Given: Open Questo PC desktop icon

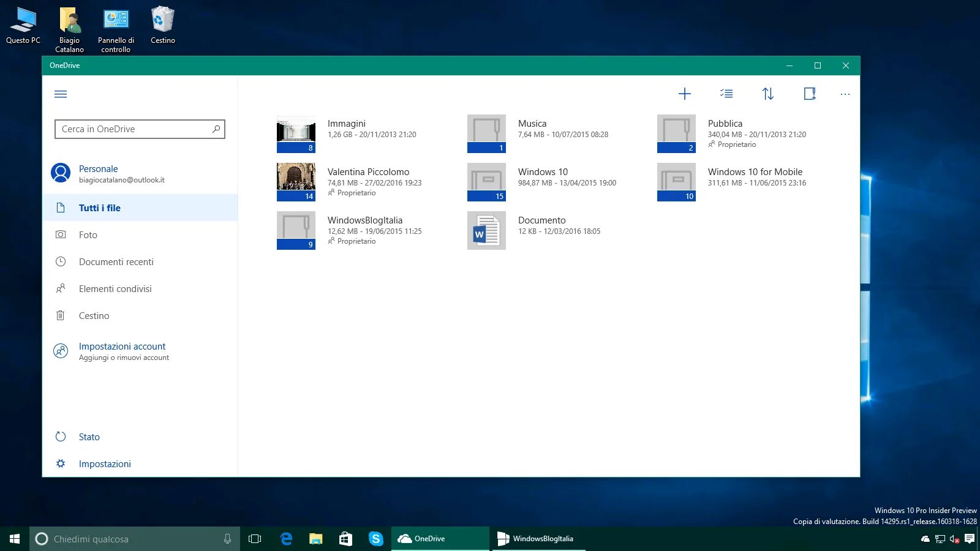Looking at the screenshot, I should (x=23, y=26).
